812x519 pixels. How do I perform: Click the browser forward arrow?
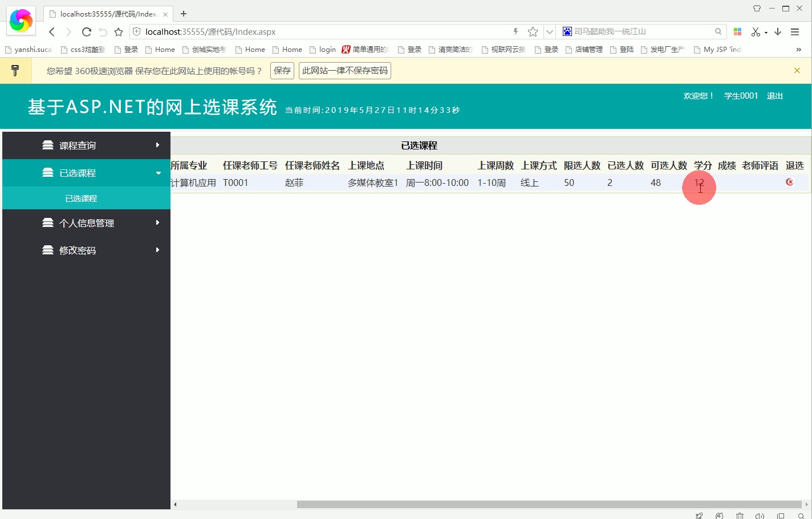pos(68,32)
